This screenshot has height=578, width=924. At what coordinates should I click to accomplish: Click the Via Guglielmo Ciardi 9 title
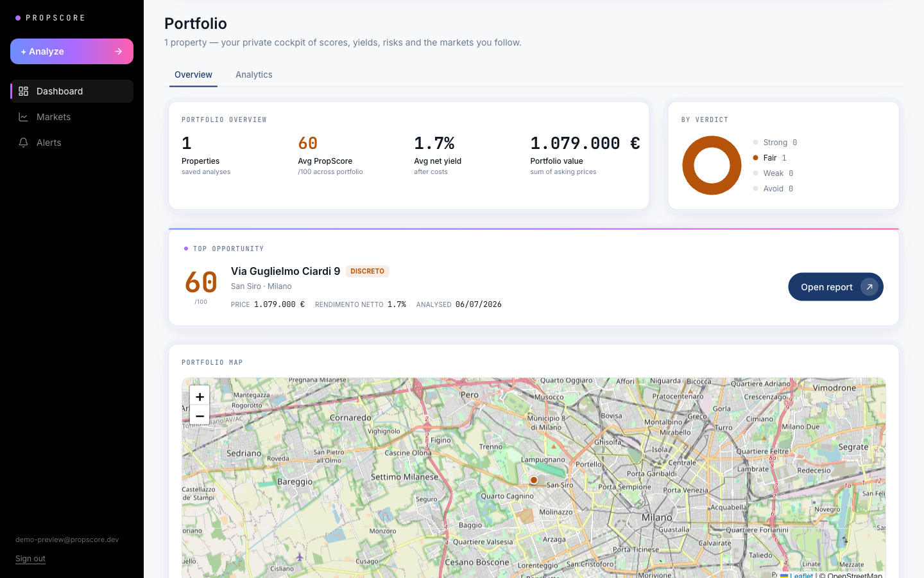pos(286,271)
